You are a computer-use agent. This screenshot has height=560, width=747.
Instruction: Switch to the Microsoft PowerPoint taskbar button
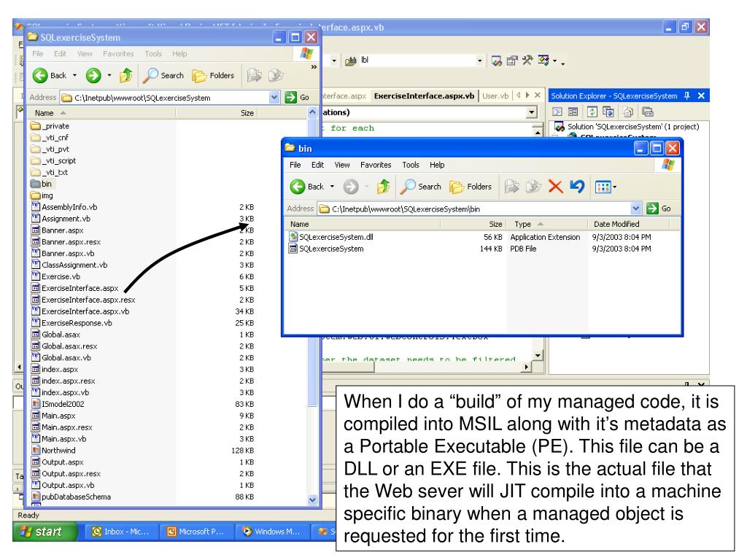point(196,532)
